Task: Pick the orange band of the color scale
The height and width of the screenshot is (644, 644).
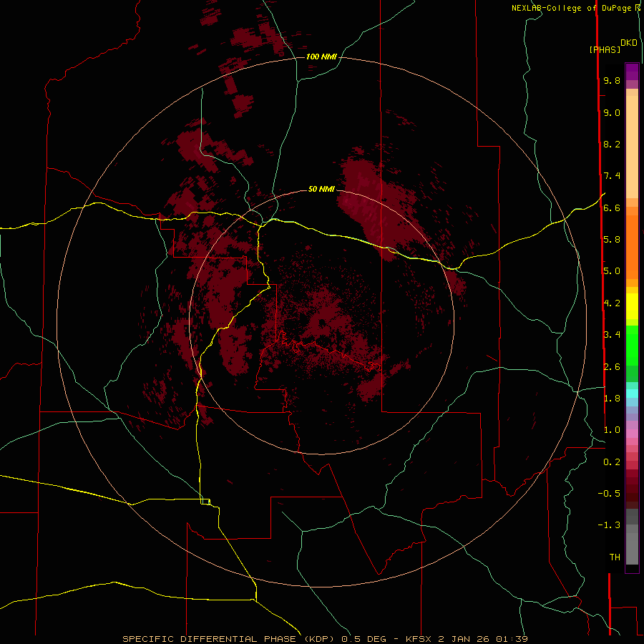Action: [632, 248]
